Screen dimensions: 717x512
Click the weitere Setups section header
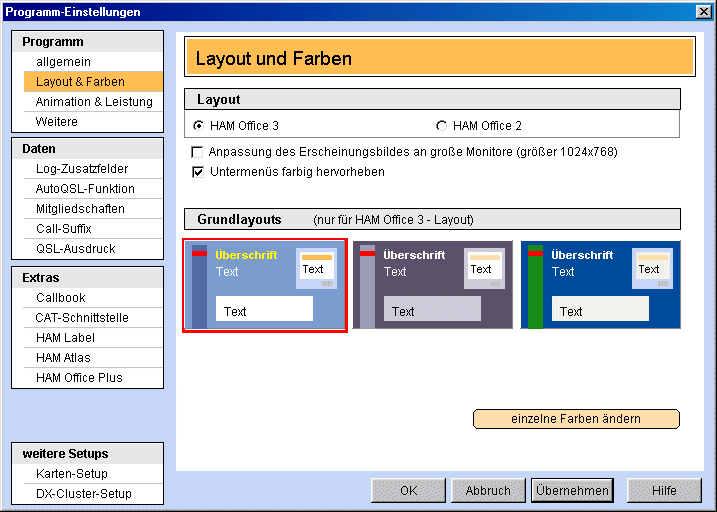87,453
